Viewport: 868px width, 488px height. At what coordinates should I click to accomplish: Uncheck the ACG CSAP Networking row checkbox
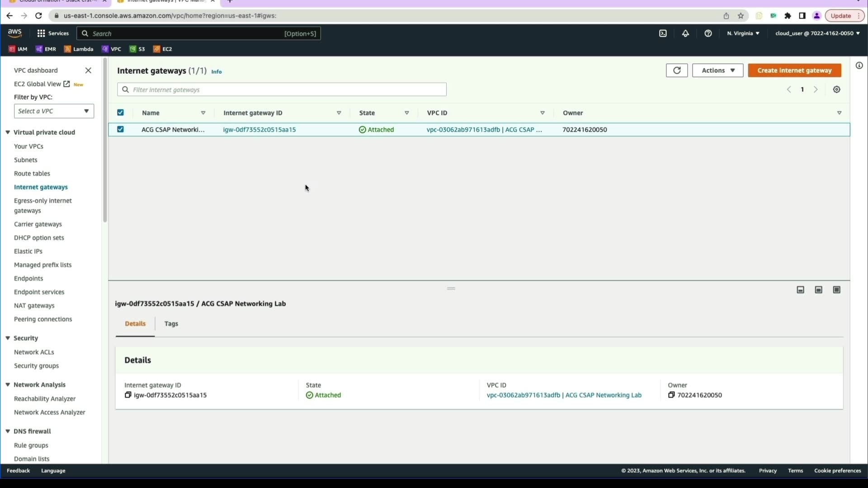(120, 129)
